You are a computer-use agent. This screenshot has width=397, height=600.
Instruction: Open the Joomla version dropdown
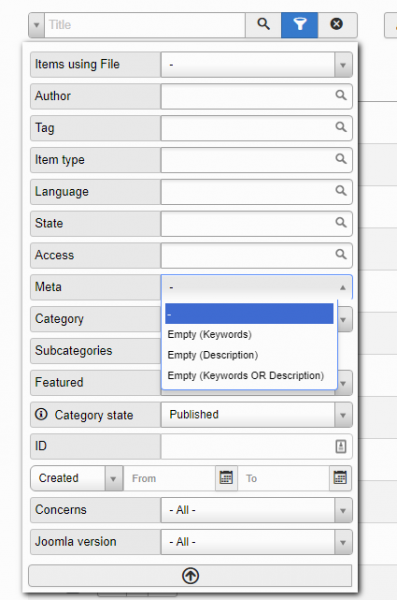click(x=256, y=542)
